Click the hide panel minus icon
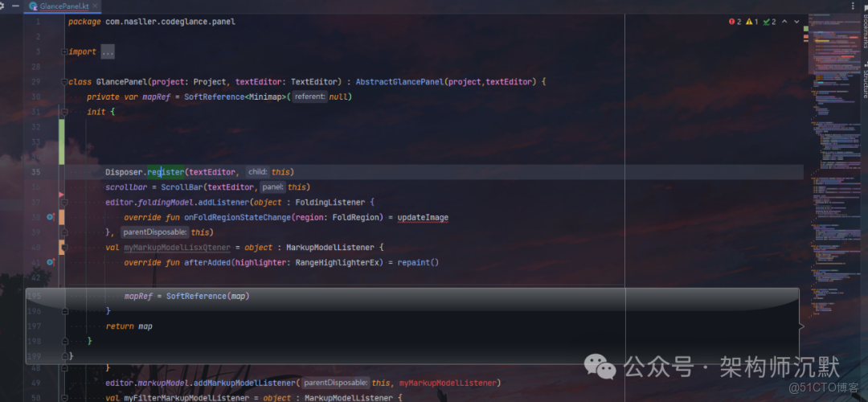 coord(15,6)
